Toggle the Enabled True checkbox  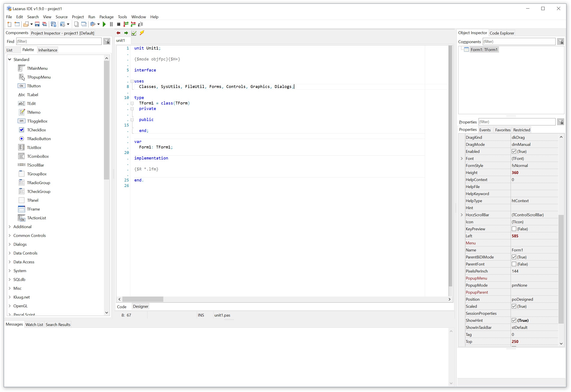click(514, 151)
